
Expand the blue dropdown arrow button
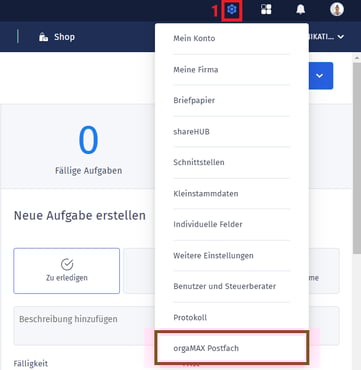click(x=321, y=76)
